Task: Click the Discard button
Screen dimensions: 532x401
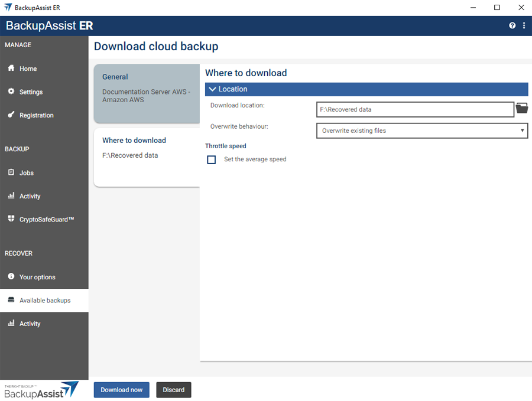Action: 174,390
